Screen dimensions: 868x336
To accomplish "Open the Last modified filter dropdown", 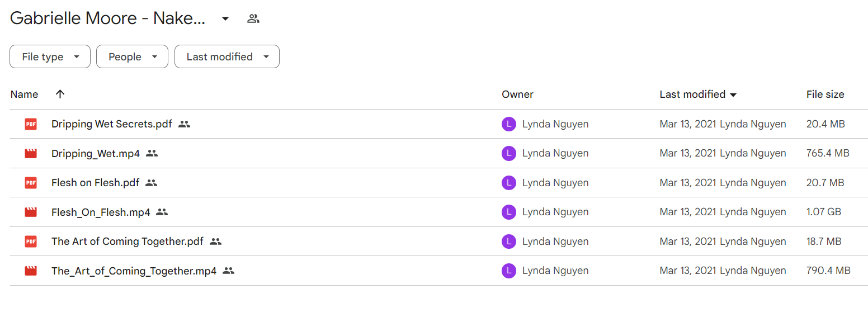I will tap(227, 56).
